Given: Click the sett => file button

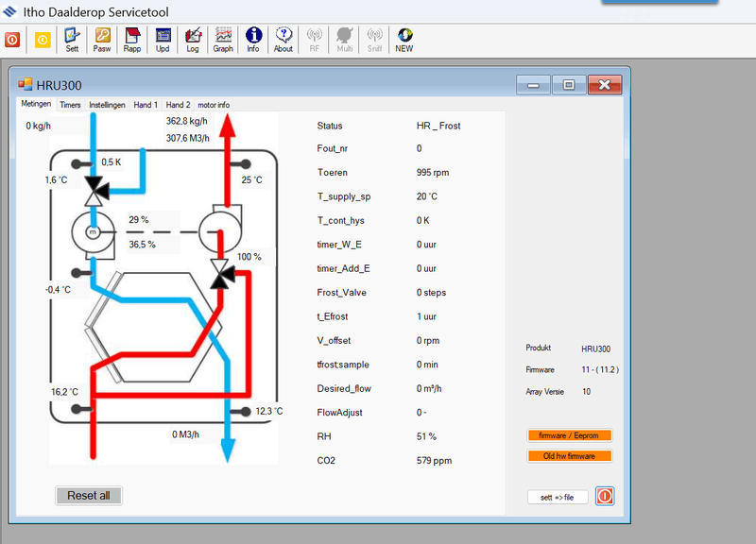Looking at the screenshot, I should click(558, 498).
